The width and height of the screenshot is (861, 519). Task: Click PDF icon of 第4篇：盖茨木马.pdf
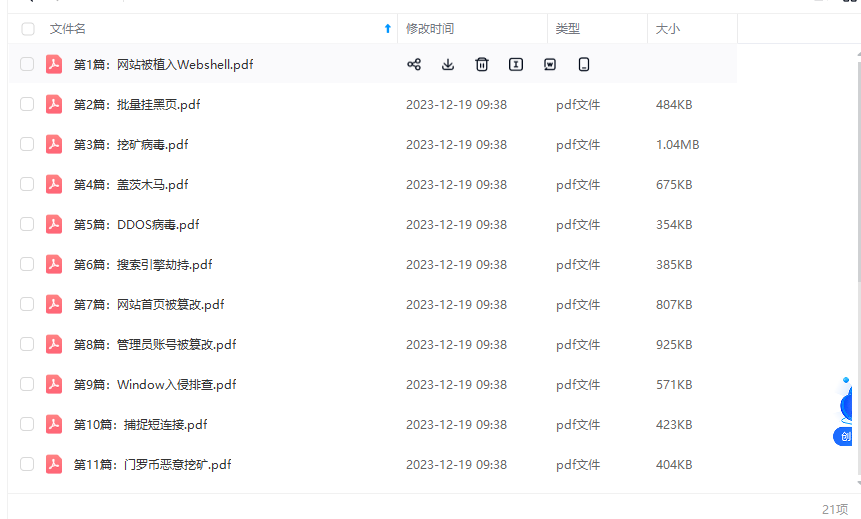pyautogui.click(x=54, y=185)
